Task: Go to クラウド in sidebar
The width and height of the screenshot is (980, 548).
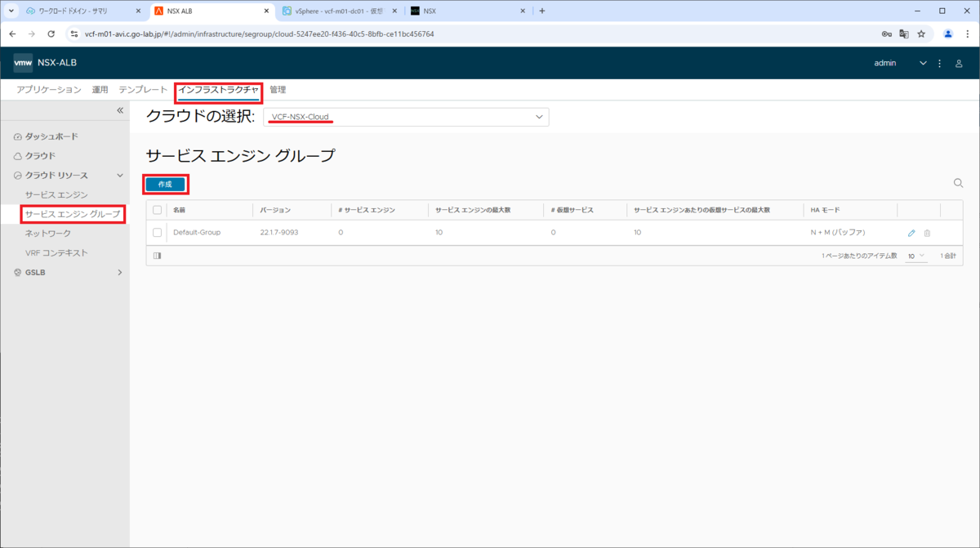Action: coord(40,156)
